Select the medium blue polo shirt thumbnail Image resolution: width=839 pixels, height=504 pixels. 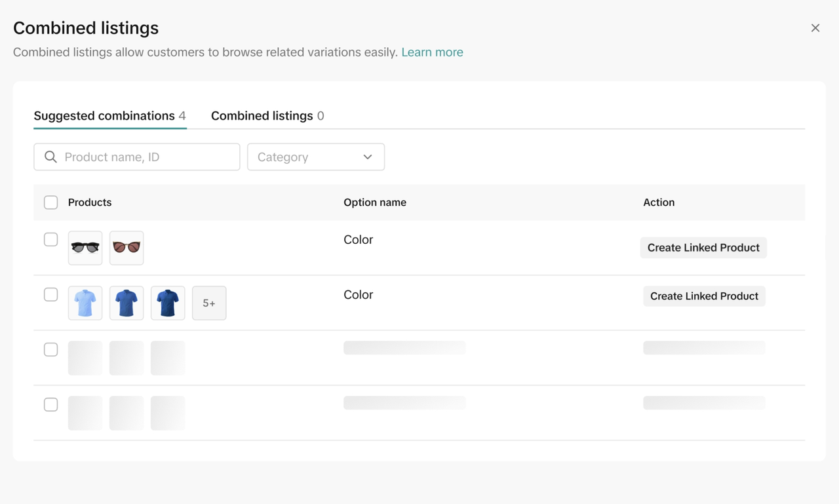click(x=127, y=303)
